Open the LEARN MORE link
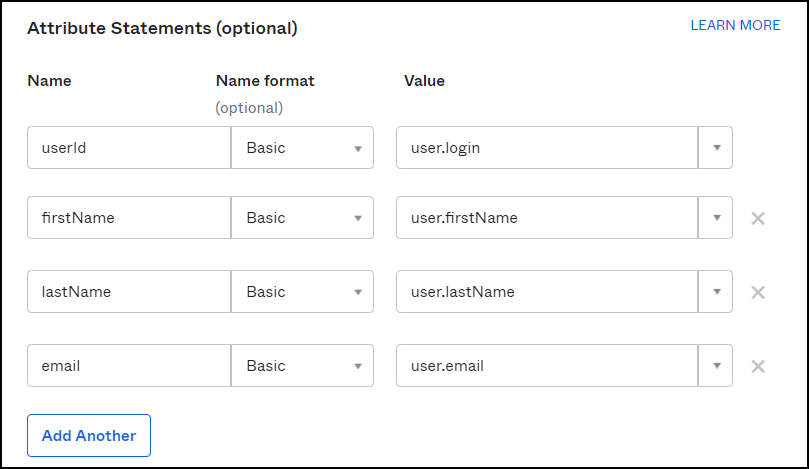This screenshot has width=809, height=469. 735,26
